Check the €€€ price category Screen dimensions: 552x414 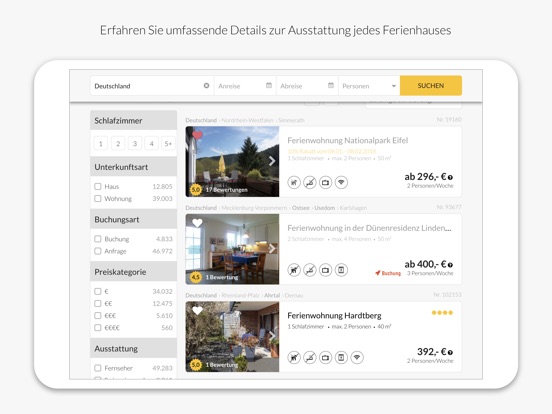point(98,315)
